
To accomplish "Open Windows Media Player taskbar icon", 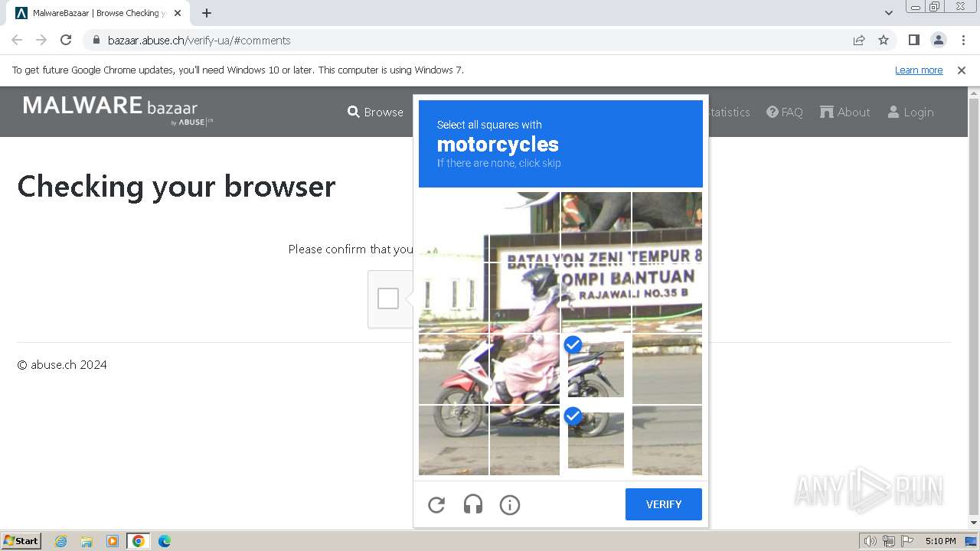I will [x=113, y=541].
